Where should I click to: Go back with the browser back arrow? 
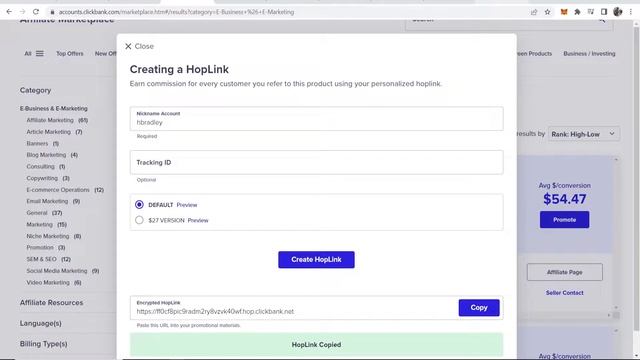point(9,12)
